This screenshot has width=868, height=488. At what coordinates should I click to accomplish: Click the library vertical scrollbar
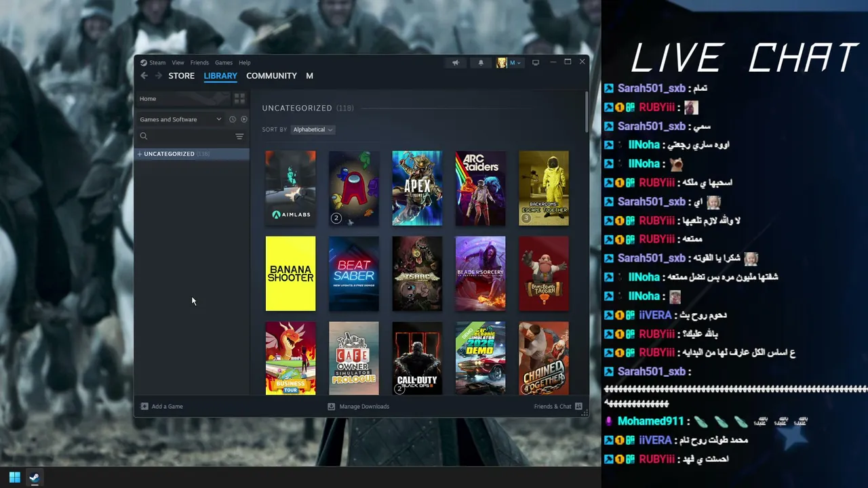pyautogui.click(x=587, y=112)
